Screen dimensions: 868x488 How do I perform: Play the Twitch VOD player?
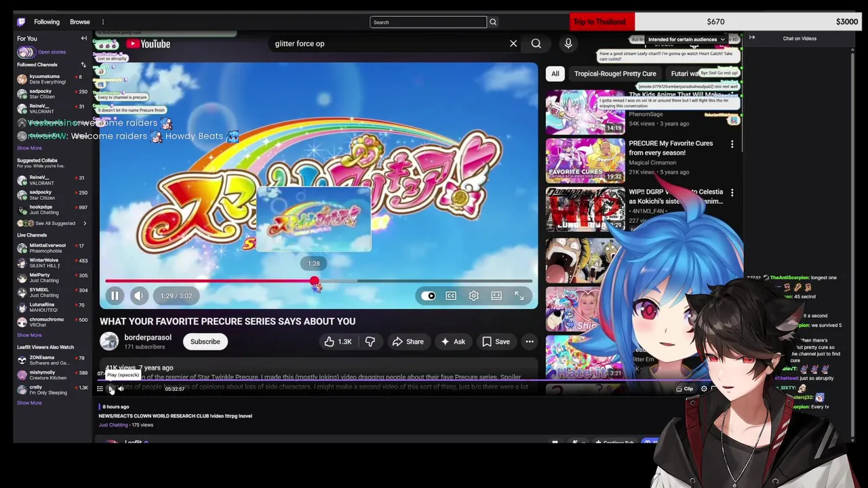pos(111,389)
